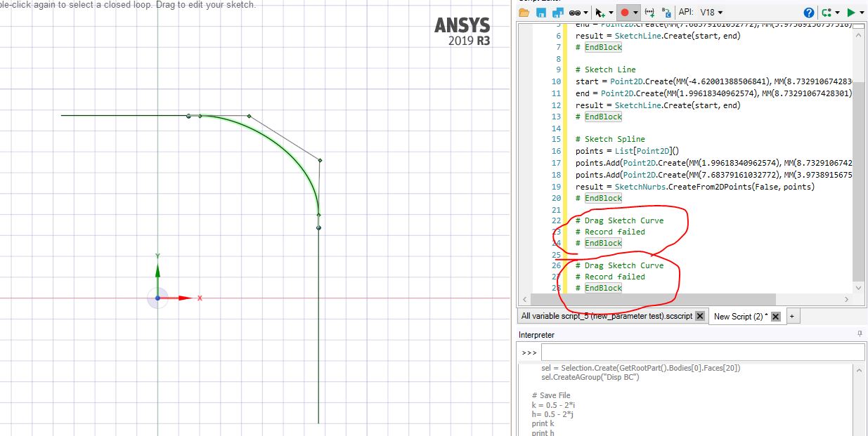The width and height of the screenshot is (868, 436).
Task: Save the current script
Action: coord(540,12)
